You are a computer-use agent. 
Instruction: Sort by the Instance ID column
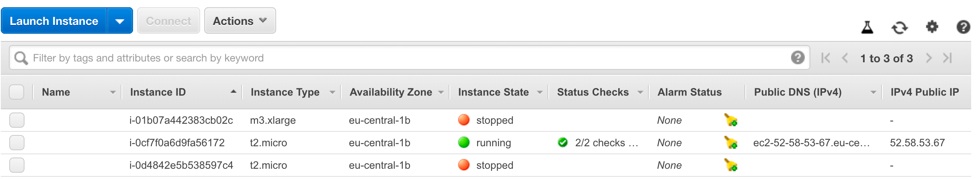(x=158, y=92)
